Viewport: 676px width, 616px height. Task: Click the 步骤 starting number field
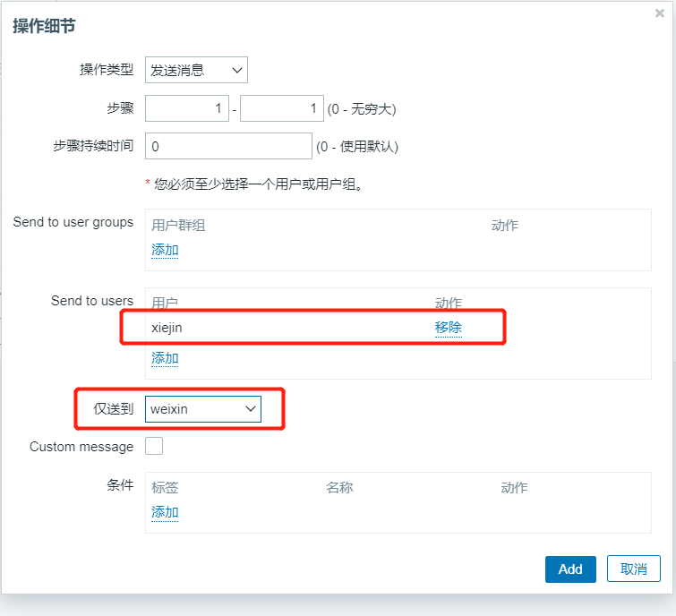click(x=187, y=108)
